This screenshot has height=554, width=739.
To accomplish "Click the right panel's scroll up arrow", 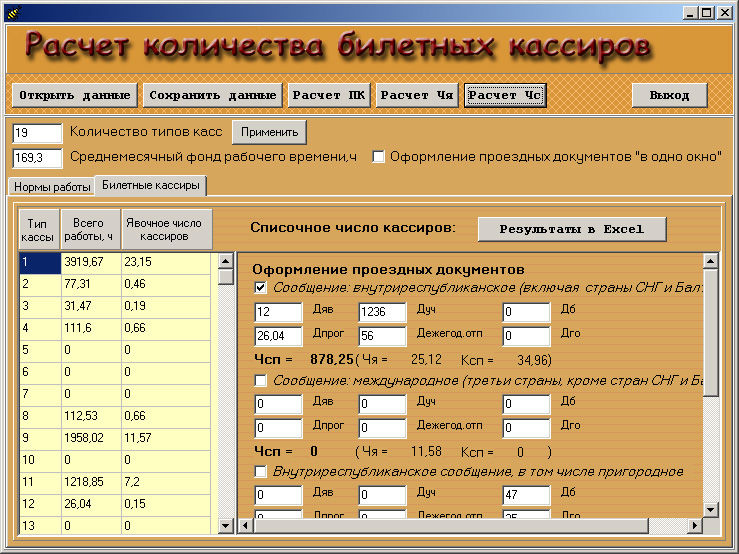I will click(x=710, y=261).
